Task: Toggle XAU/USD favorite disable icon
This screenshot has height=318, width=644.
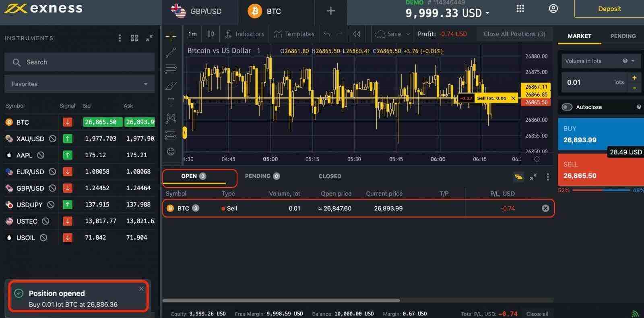Action: (53, 139)
